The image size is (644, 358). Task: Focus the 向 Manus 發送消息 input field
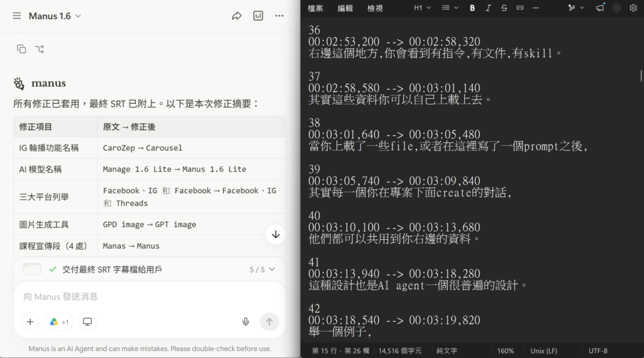coord(150,296)
